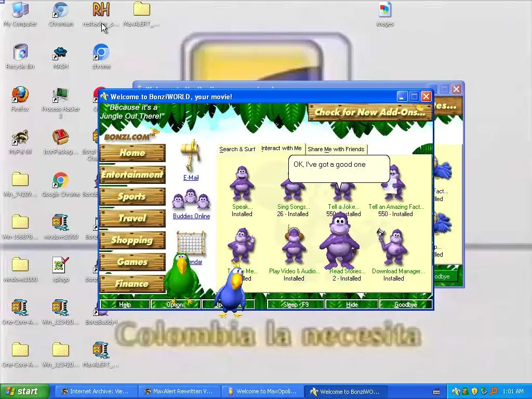Click the speech balloon saying OK, I've got a good one
The height and width of the screenshot is (399, 532).
339,169
